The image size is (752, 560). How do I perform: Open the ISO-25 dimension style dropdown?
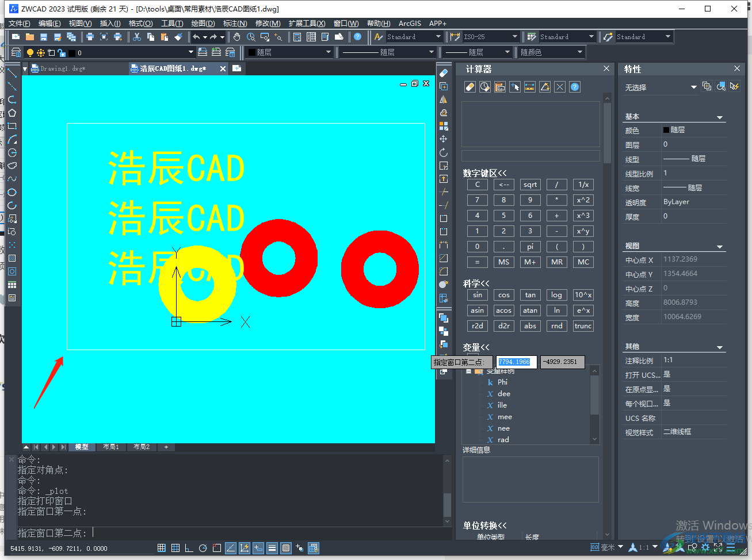pos(516,37)
